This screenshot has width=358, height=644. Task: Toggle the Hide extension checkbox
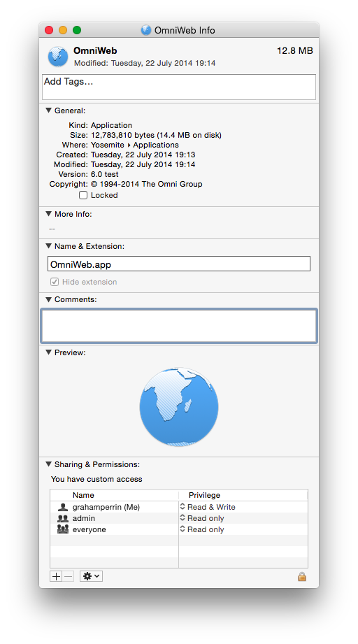click(x=55, y=282)
